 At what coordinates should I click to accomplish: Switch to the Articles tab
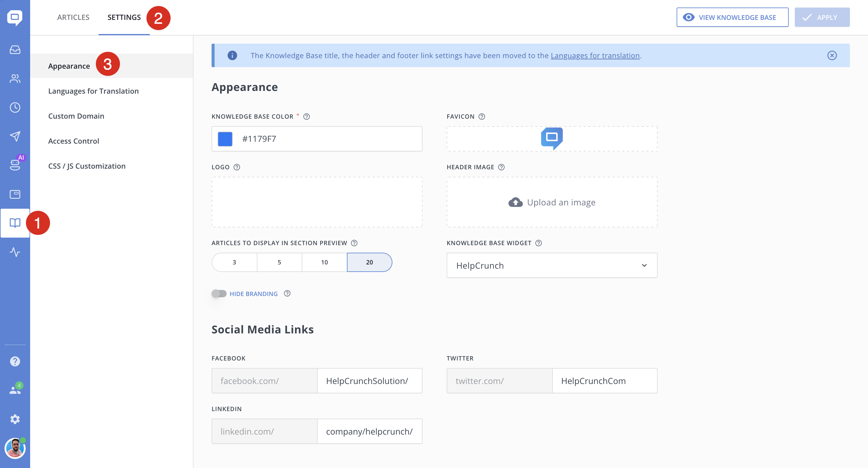click(x=73, y=17)
